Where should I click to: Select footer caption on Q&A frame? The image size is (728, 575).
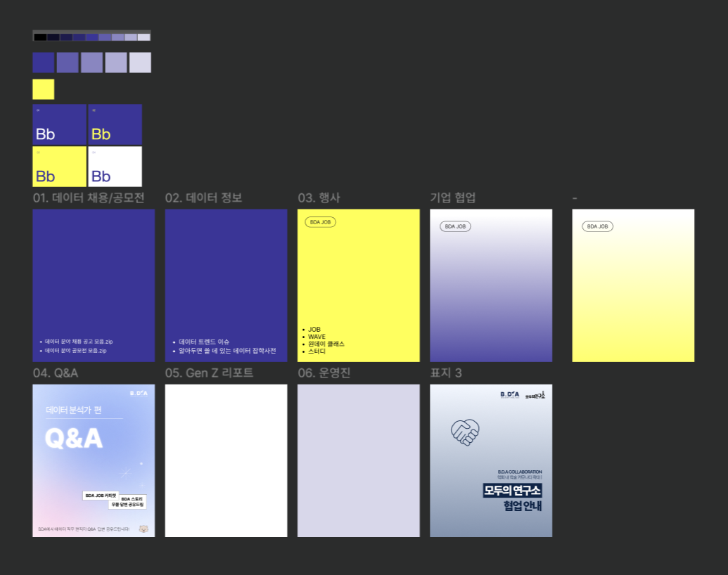coord(84,529)
